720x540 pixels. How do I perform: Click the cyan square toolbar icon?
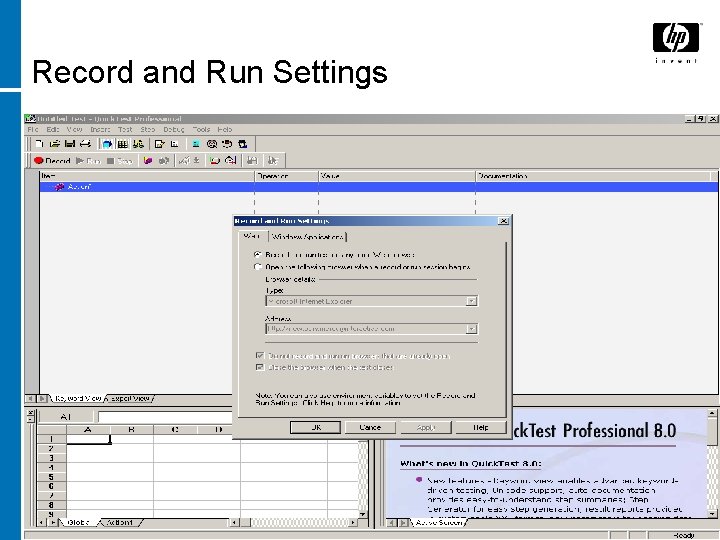196,144
